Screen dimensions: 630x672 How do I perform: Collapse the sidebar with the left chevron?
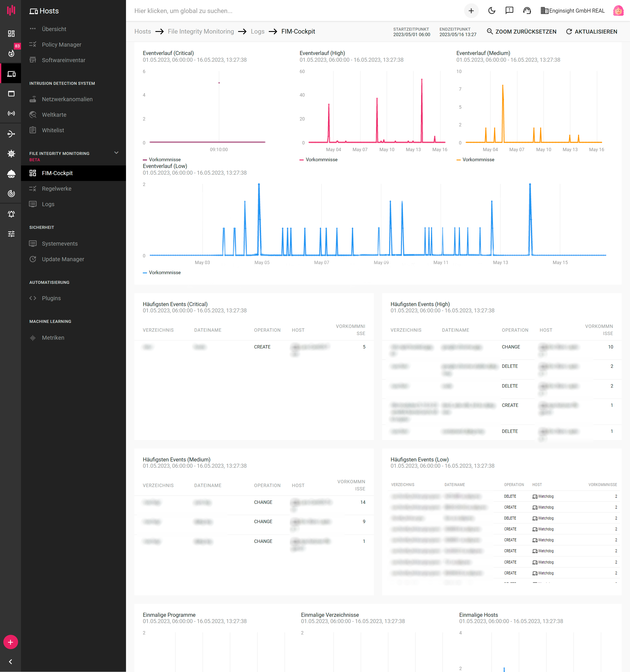(10, 662)
